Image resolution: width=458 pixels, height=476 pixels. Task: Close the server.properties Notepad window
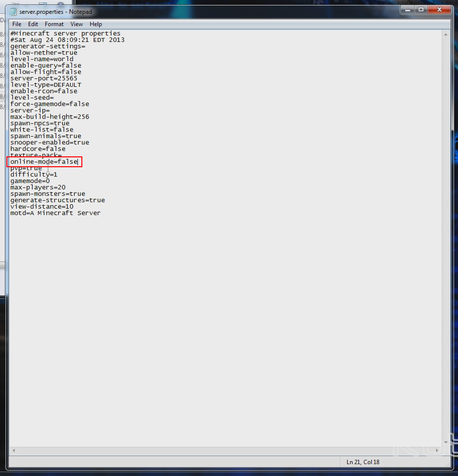coord(439,10)
